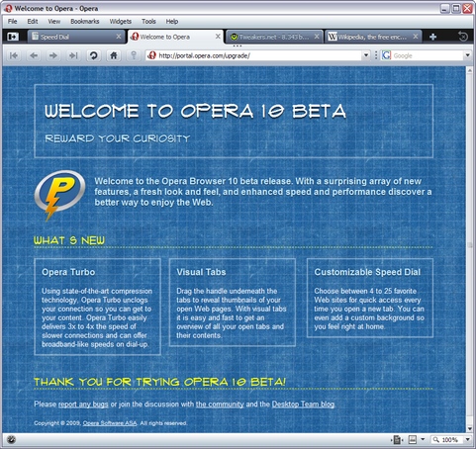Click the visual tabs drag handle
The width and height of the screenshot is (476, 449).
(238, 45)
